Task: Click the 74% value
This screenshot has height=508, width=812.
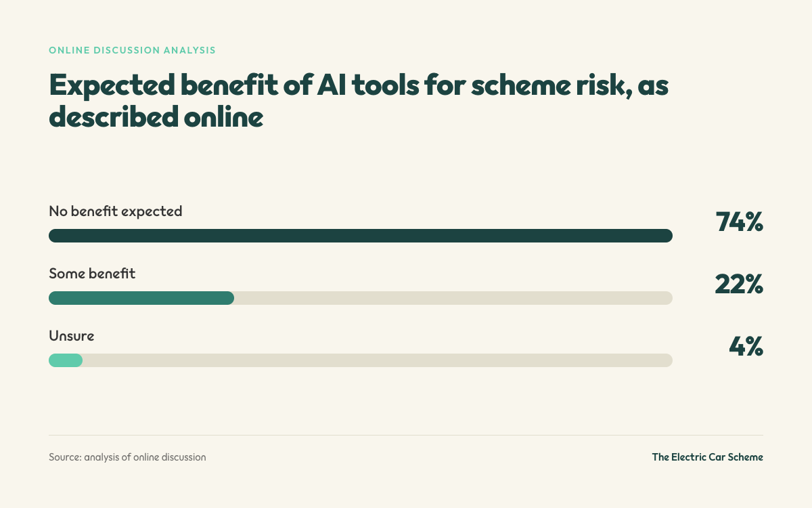Action: [x=740, y=222]
